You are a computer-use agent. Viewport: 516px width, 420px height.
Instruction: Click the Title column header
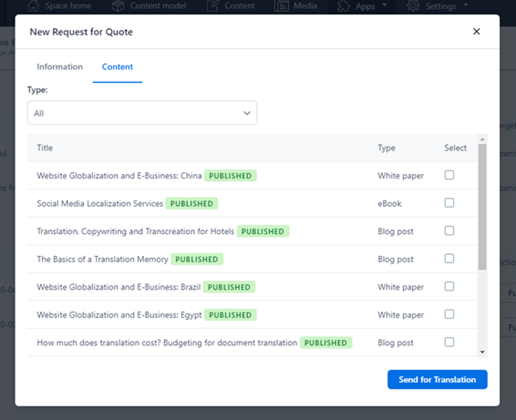[x=45, y=148]
